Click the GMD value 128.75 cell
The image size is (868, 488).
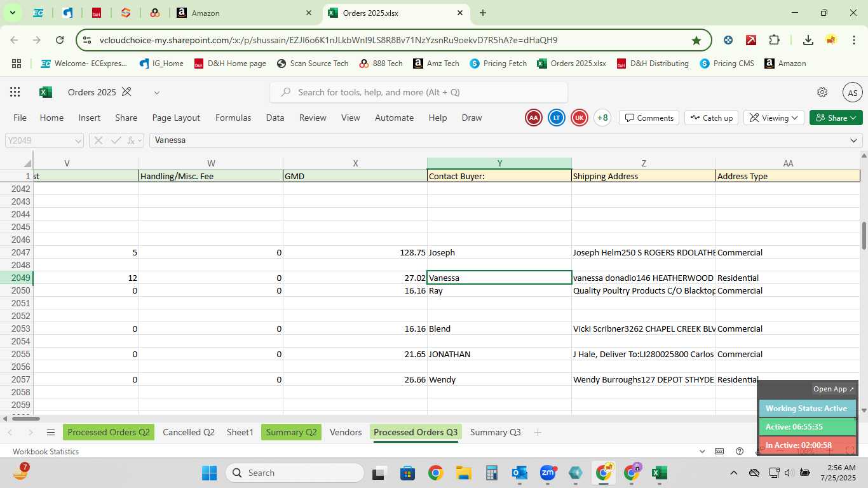355,252
